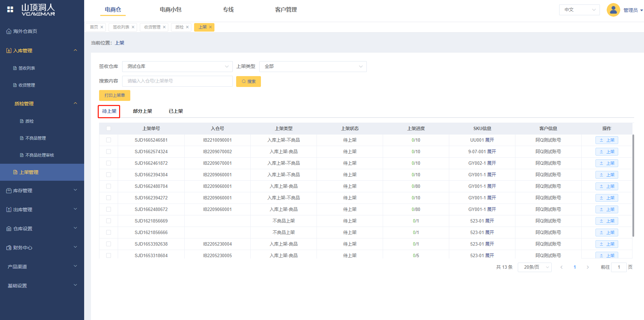Screen dimensions: 644x320
Task: Close the 签收列表 tab with its X
Action: tap(133, 27)
